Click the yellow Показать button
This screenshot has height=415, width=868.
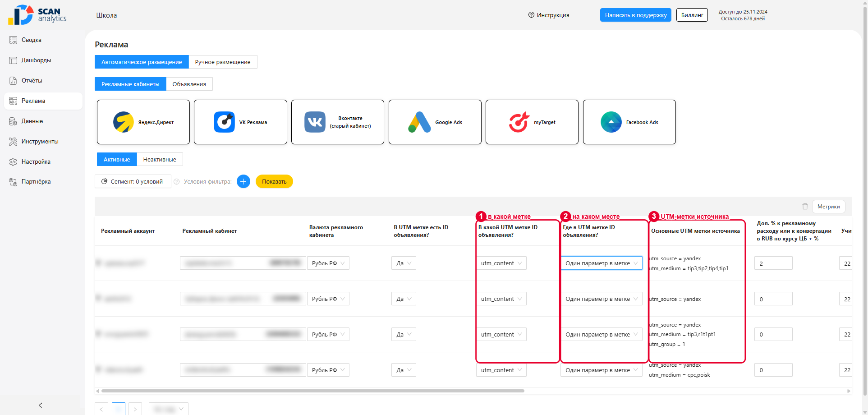coord(274,181)
